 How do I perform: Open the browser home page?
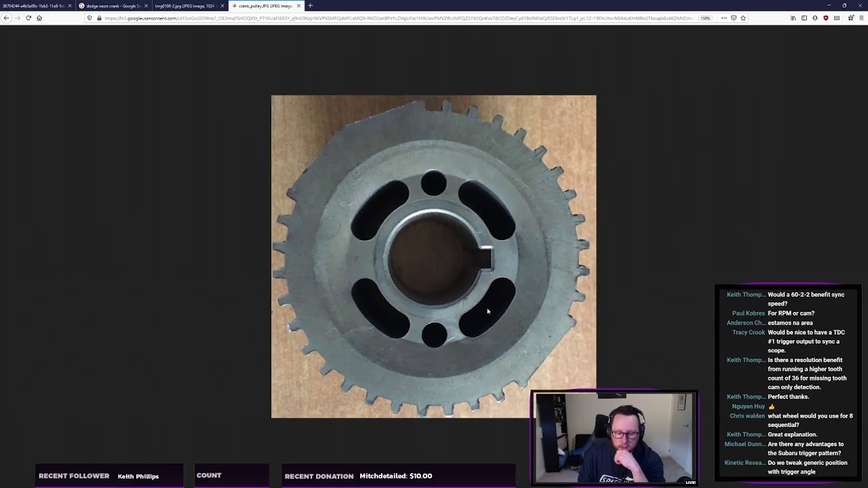[39, 18]
